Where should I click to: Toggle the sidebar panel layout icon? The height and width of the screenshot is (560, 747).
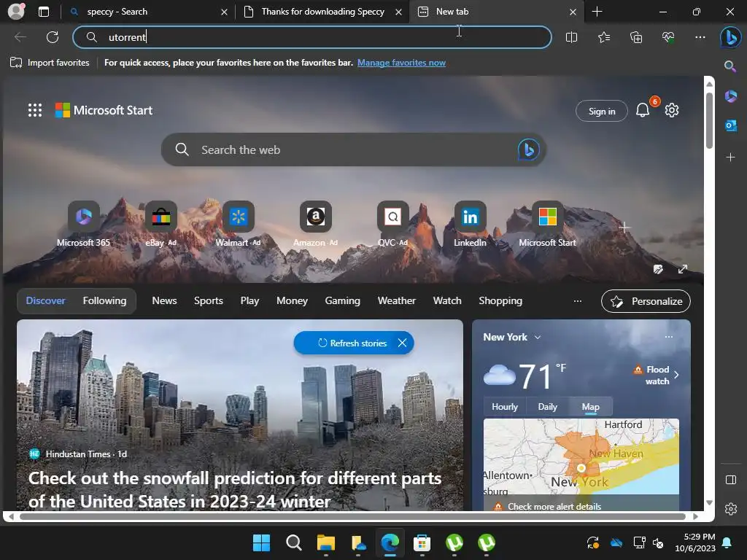coord(731,480)
